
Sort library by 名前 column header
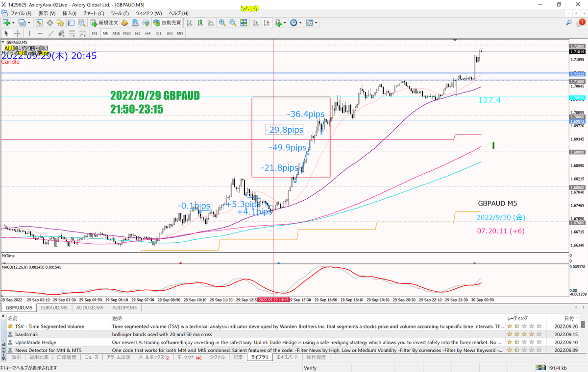58,318
